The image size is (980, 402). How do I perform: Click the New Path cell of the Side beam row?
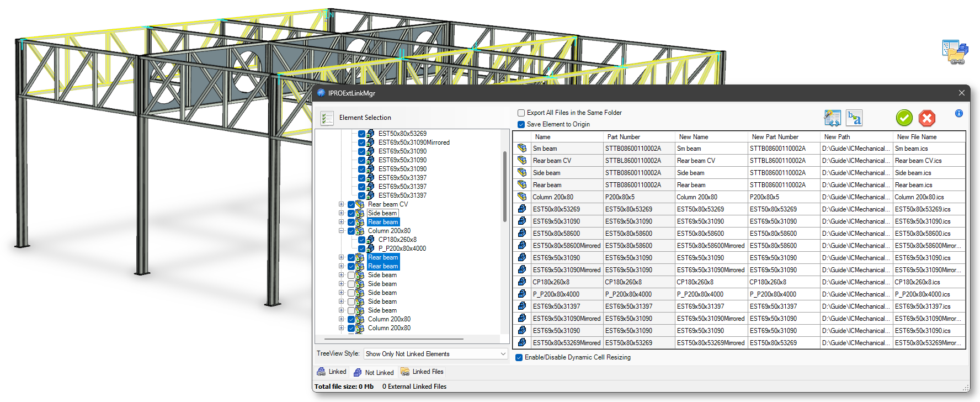pos(856,173)
